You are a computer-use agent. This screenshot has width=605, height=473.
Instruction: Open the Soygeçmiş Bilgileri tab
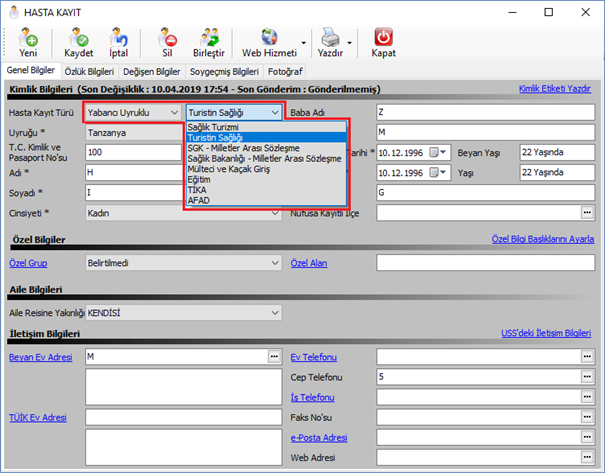[x=224, y=72]
